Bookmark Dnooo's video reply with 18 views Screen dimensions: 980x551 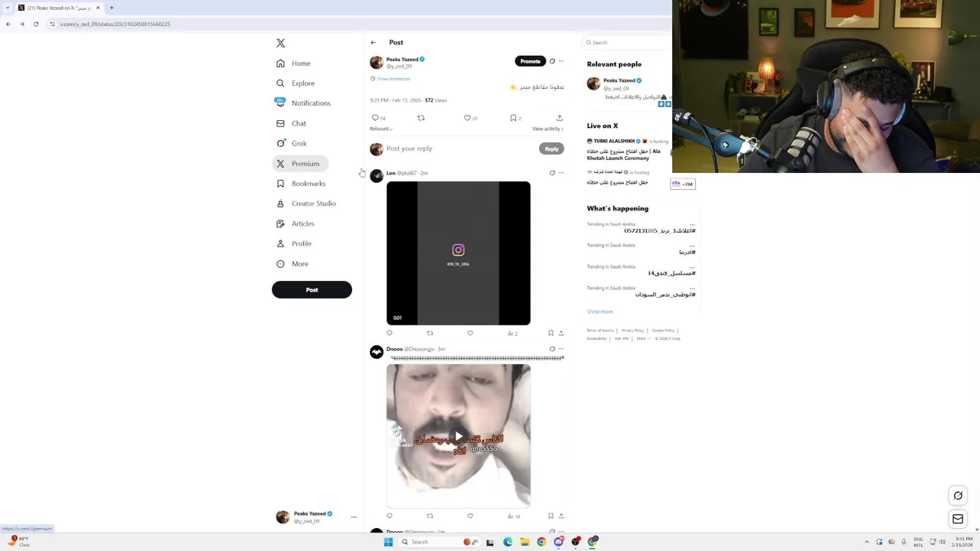[550, 516]
